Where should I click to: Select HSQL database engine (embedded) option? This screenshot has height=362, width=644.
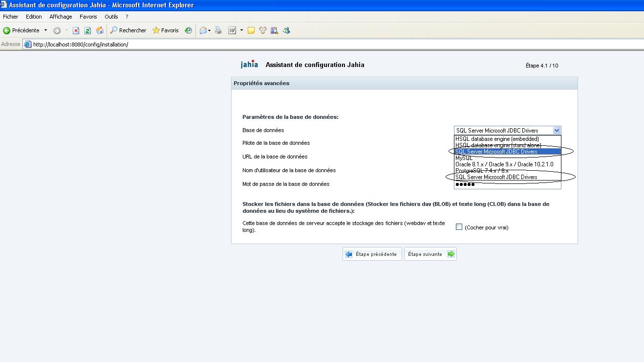point(507,139)
